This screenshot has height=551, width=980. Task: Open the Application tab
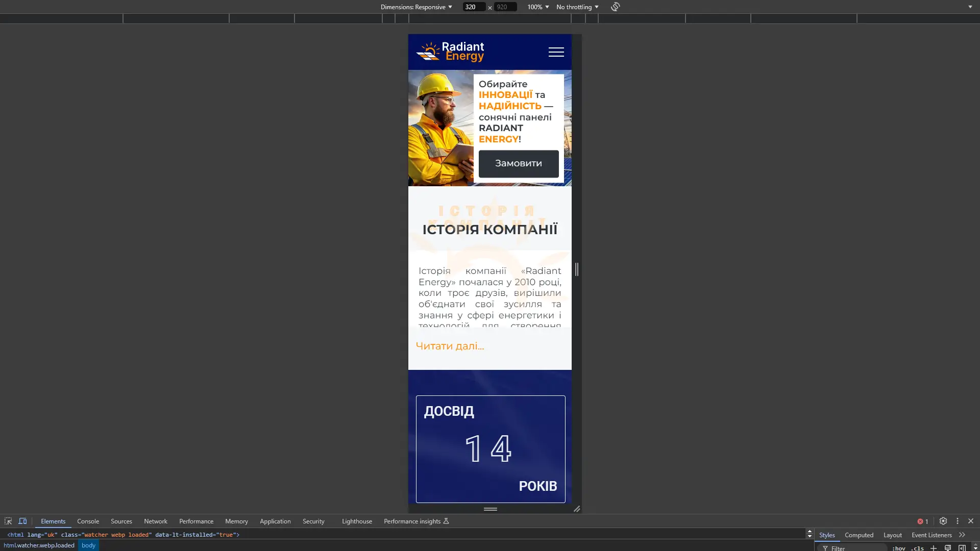(x=275, y=521)
